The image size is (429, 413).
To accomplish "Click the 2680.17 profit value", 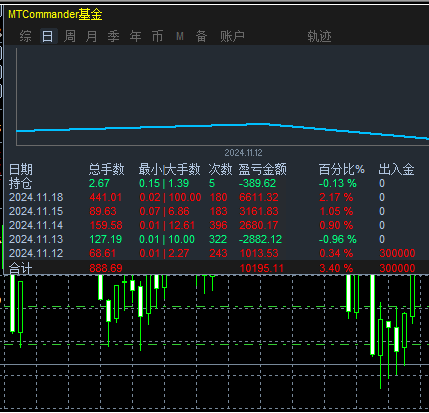I will [259, 225].
